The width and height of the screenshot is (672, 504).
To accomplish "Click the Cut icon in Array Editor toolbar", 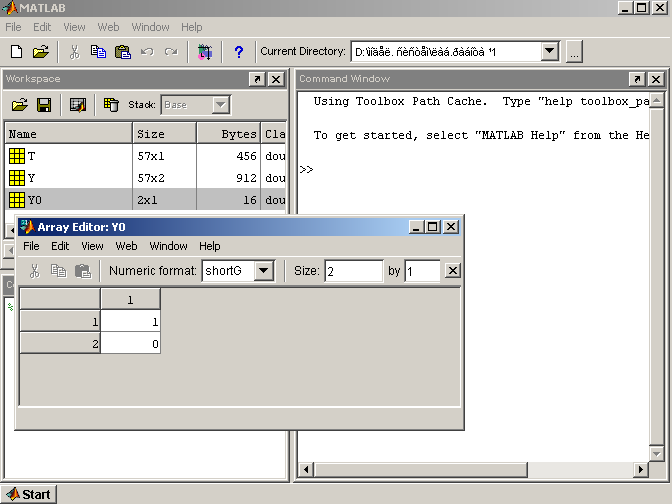I will (35, 271).
